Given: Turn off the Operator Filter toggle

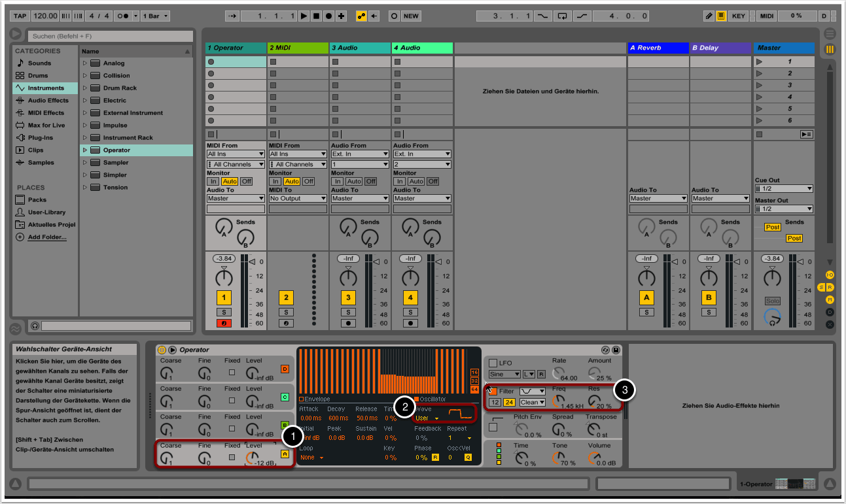Looking at the screenshot, I should (x=493, y=391).
